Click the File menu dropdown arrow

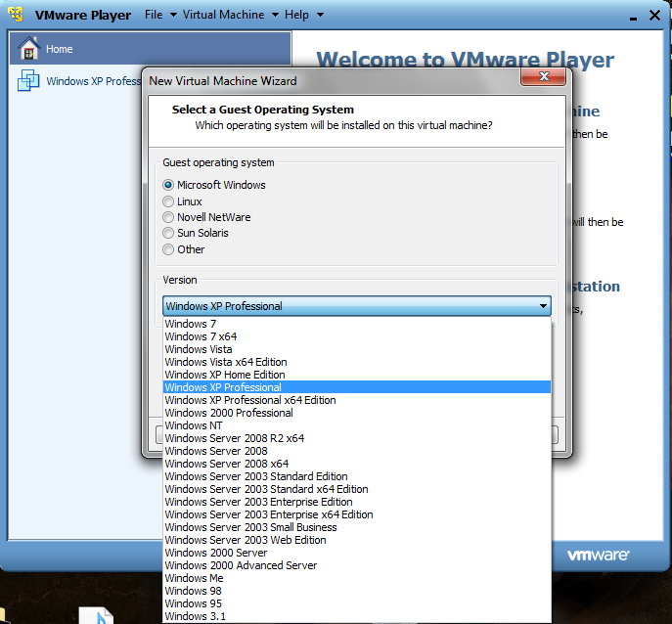click(173, 15)
